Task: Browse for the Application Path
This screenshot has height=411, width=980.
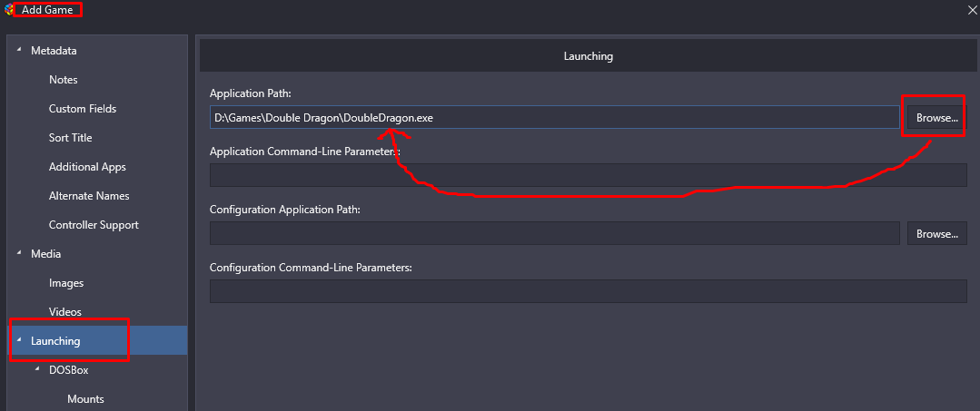Action: 937,117
